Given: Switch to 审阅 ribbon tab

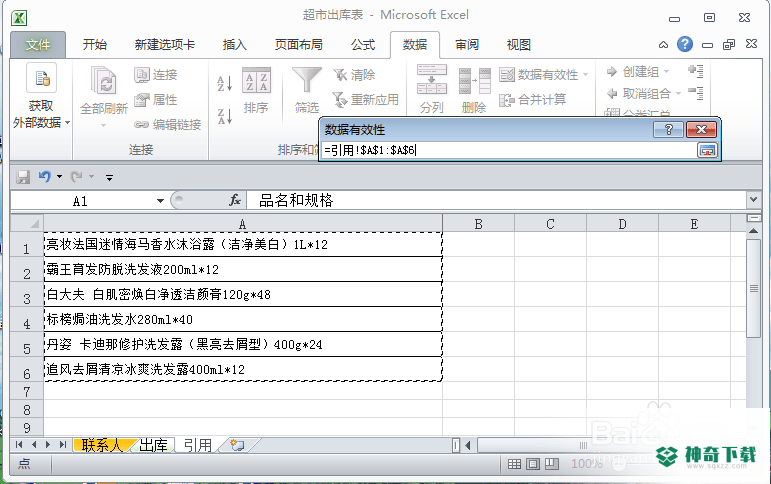Looking at the screenshot, I should pos(467,45).
